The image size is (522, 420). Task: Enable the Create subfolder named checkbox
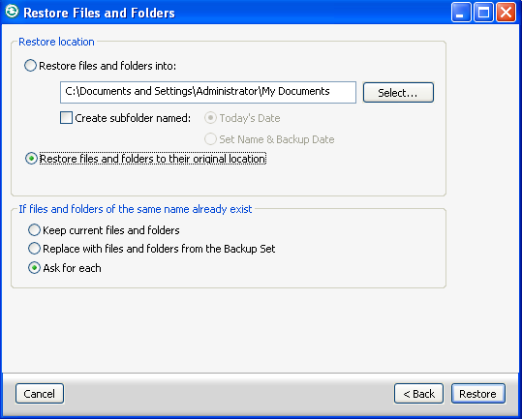(x=66, y=118)
